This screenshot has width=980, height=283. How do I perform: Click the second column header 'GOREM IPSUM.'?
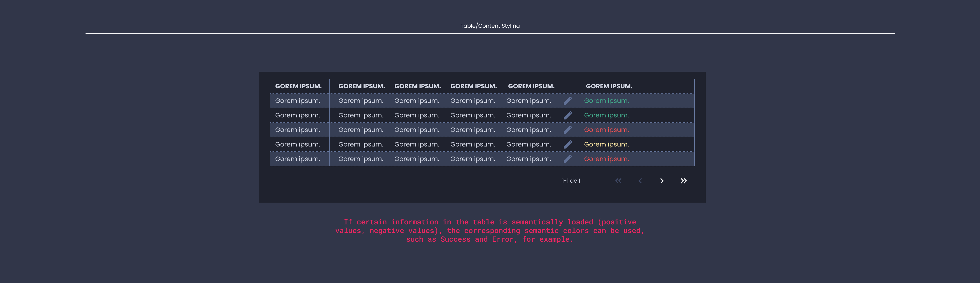click(x=361, y=86)
